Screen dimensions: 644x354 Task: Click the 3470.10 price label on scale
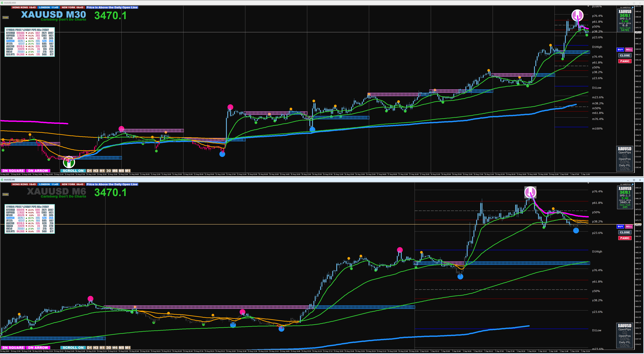coord(638,32)
